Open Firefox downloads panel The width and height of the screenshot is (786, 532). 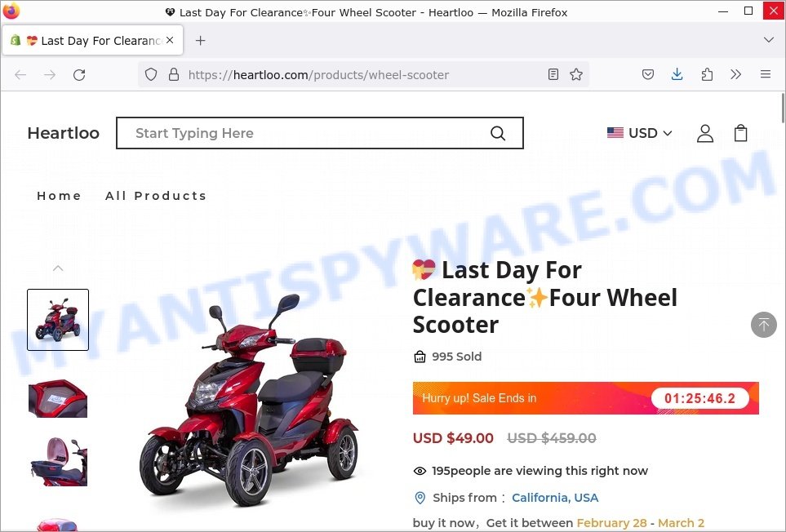[x=677, y=74]
